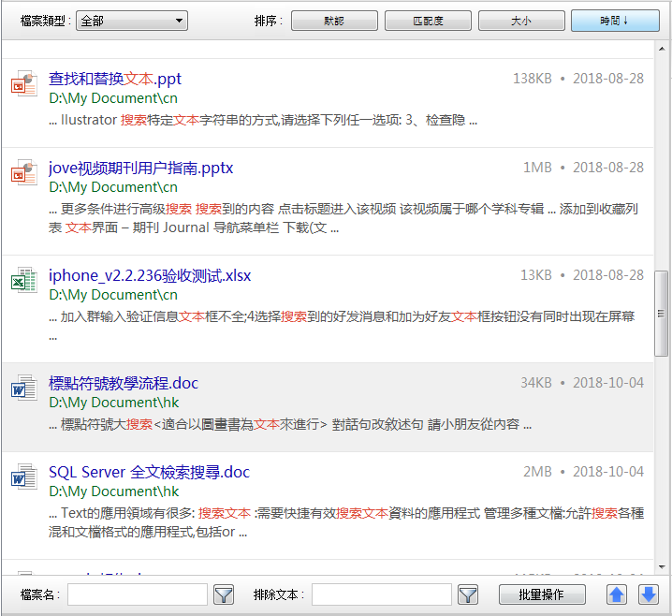672x616 pixels.
Task: Sort results by 默認 order
Action: [x=334, y=21]
